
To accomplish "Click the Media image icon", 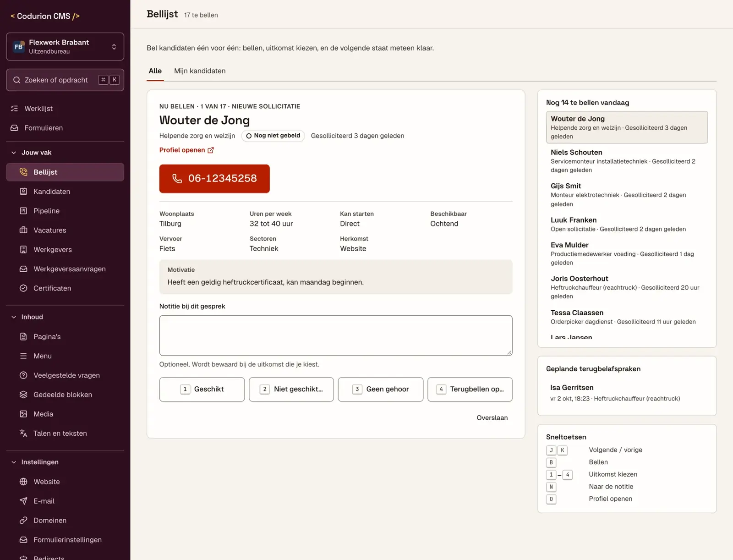I will pyautogui.click(x=23, y=414).
